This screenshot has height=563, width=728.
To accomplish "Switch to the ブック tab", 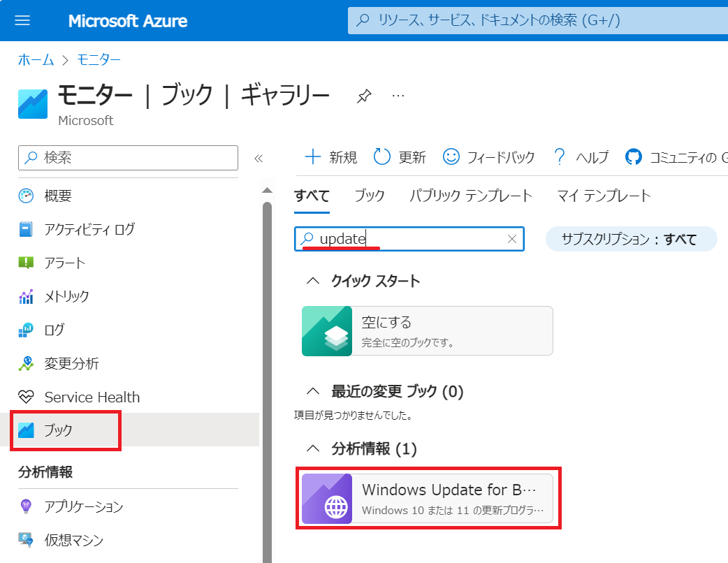I will pyautogui.click(x=370, y=196).
